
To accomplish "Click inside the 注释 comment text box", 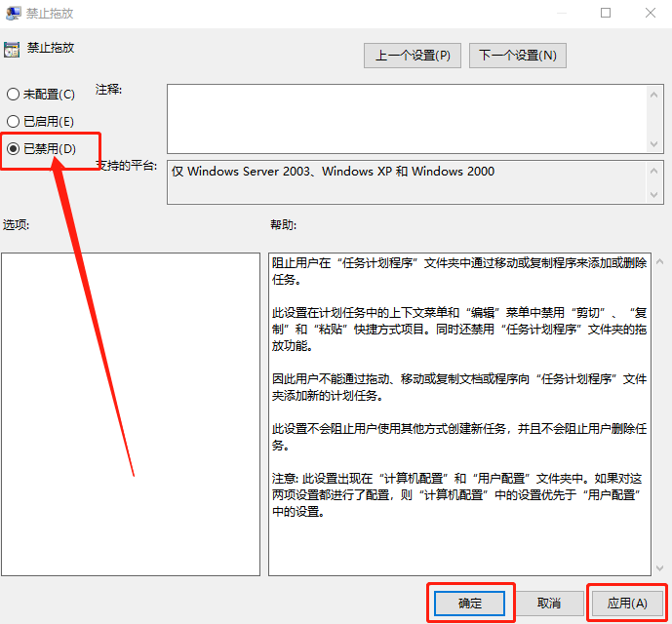I will pos(400,118).
